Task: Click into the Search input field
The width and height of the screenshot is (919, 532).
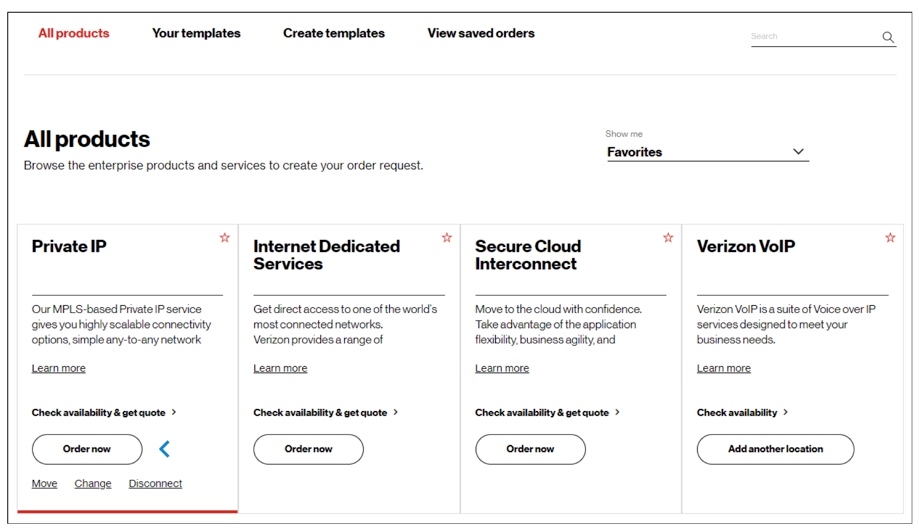Action: click(812, 36)
